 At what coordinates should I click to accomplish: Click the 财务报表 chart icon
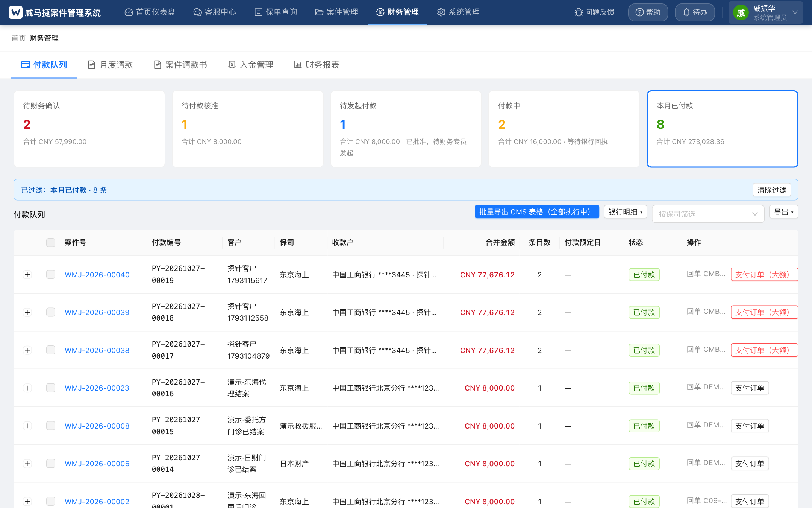tap(298, 65)
